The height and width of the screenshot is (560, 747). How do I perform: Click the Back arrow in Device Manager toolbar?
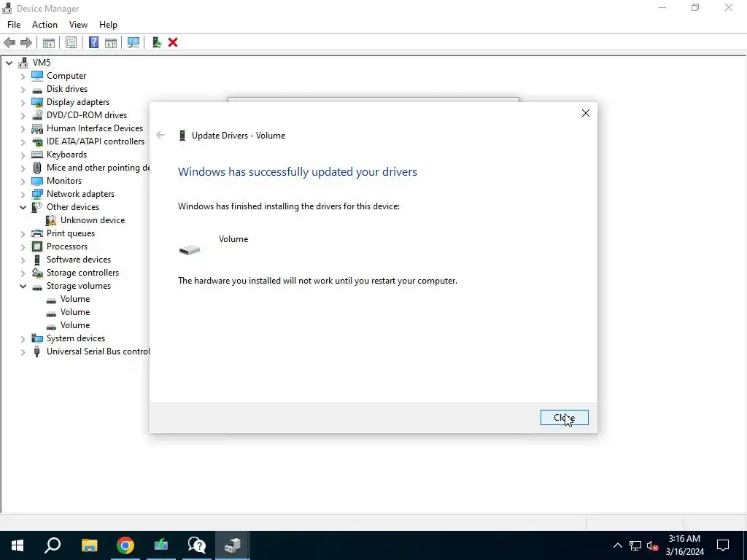(9, 43)
